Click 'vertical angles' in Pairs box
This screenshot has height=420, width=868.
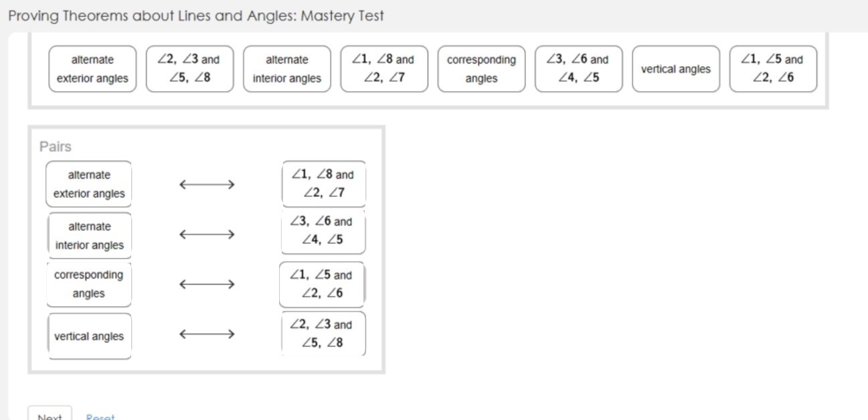pyautogui.click(x=90, y=336)
